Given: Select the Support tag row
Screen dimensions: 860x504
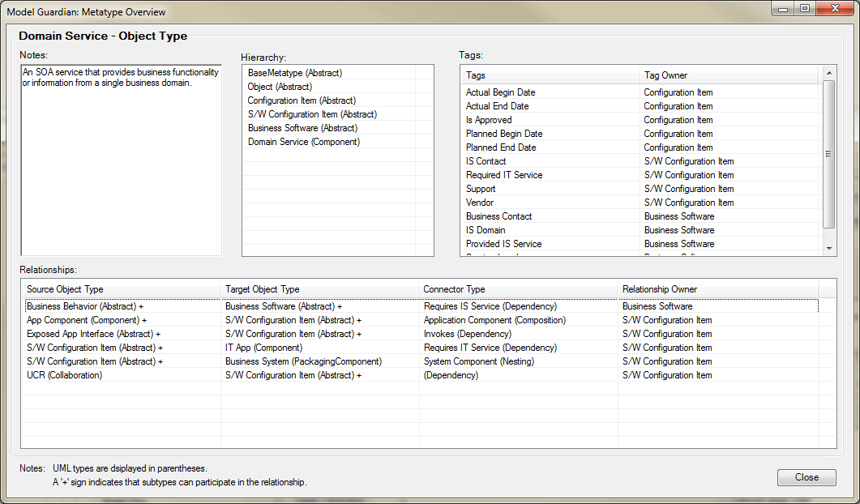Looking at the screenshot, I should tap(481, 188).
